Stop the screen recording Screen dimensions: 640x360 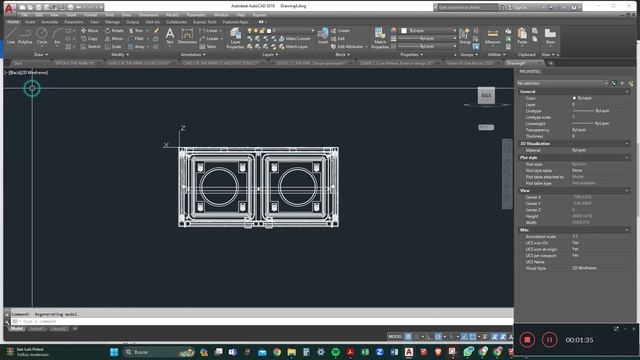coord(527,340)
